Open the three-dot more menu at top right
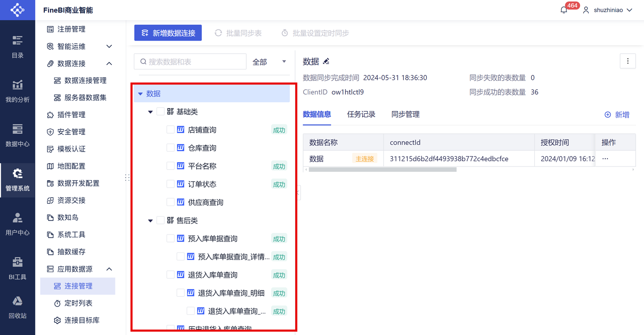 coord(628,61)
